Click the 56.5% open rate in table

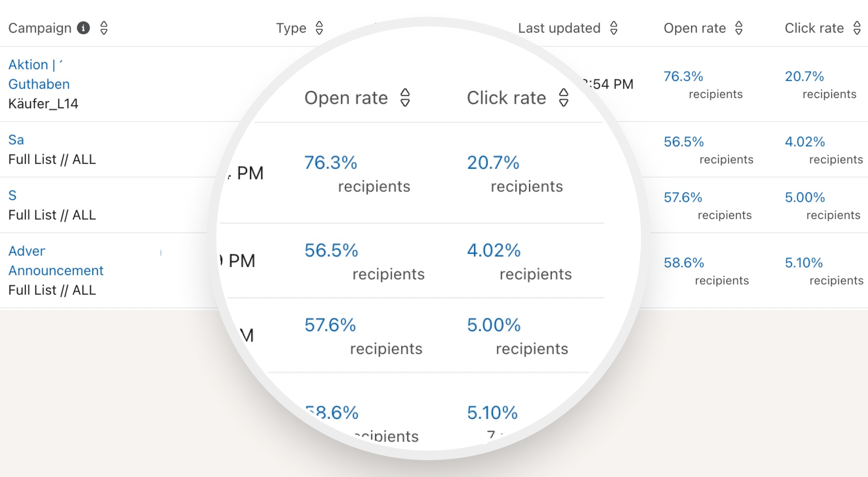684,142
